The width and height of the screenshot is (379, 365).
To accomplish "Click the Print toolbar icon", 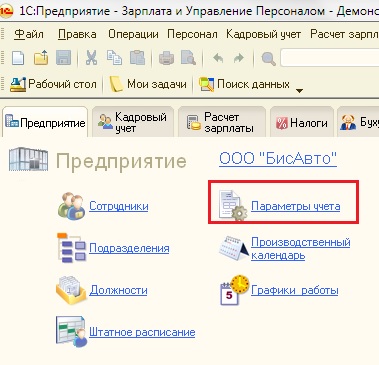I will pos(166,58).
